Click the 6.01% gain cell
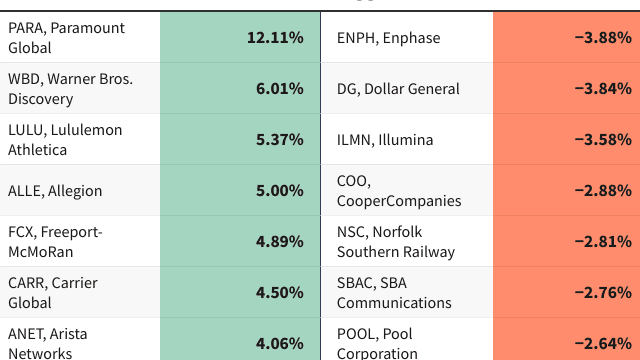640x360 pixels. (240, 89)
